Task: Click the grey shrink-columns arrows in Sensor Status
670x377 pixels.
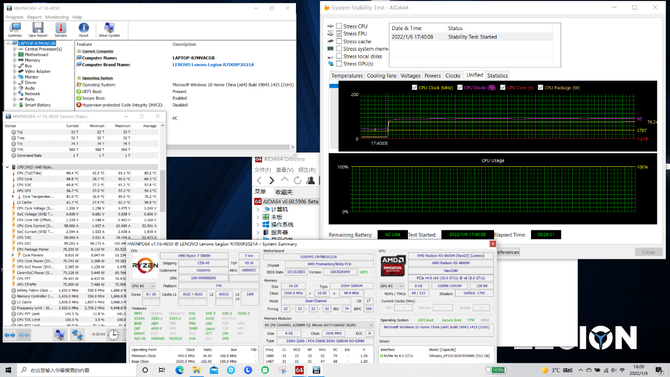Action: coord(24,335)
